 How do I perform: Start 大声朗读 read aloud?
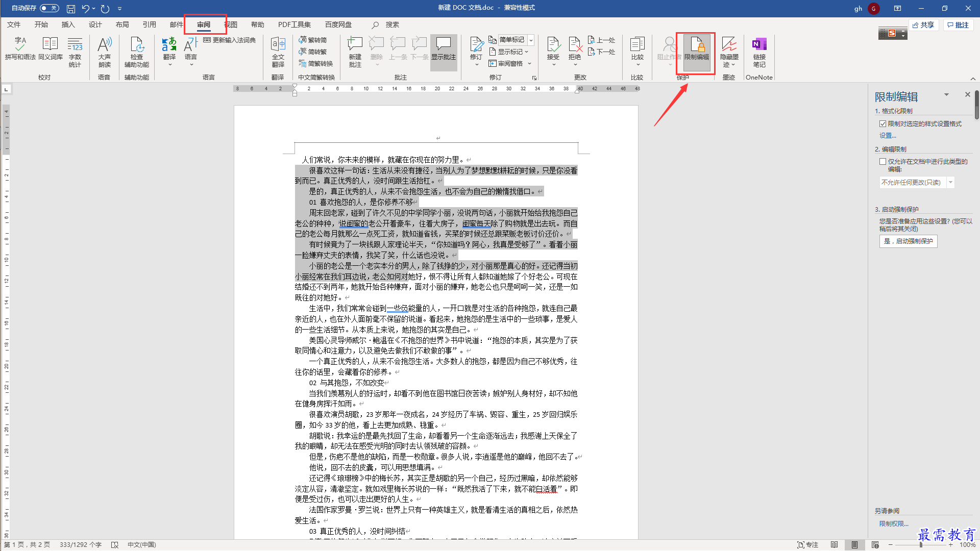pyautogui.click(x=105, y=52)
